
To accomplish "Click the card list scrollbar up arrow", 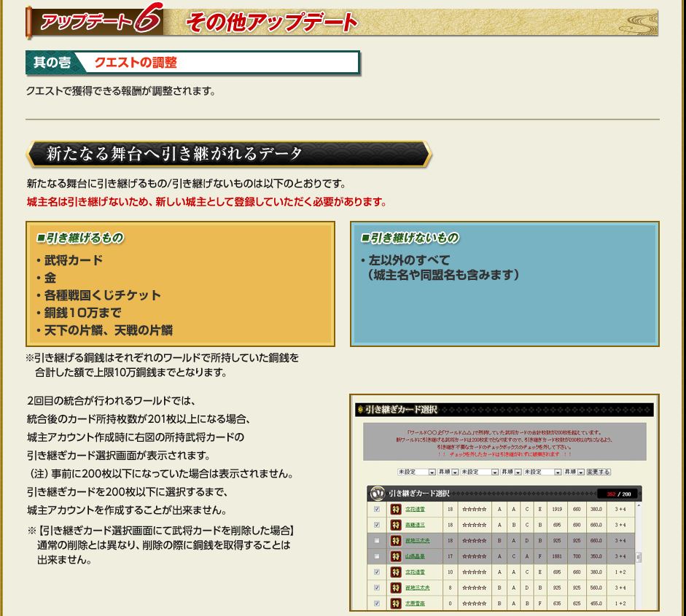I will pos(639,506).
